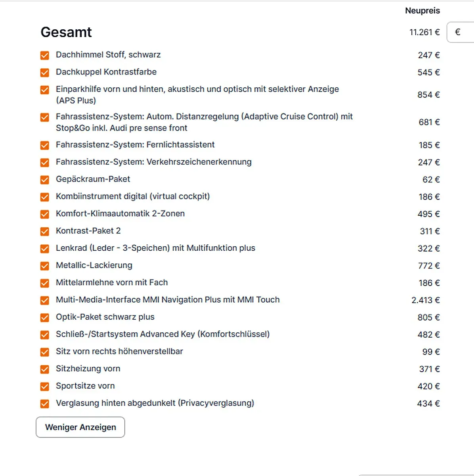Disable Sitzheizung vorn checkbox

click(45, 369)
